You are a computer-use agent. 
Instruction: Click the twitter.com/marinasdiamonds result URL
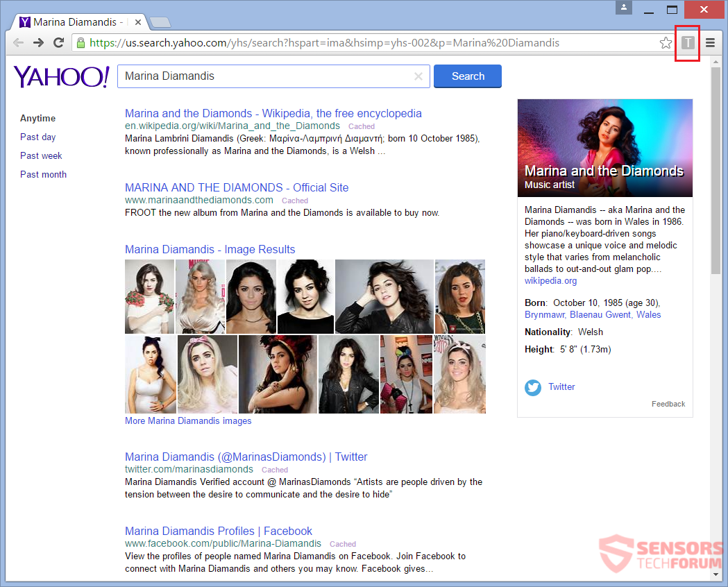pos(189,469)
